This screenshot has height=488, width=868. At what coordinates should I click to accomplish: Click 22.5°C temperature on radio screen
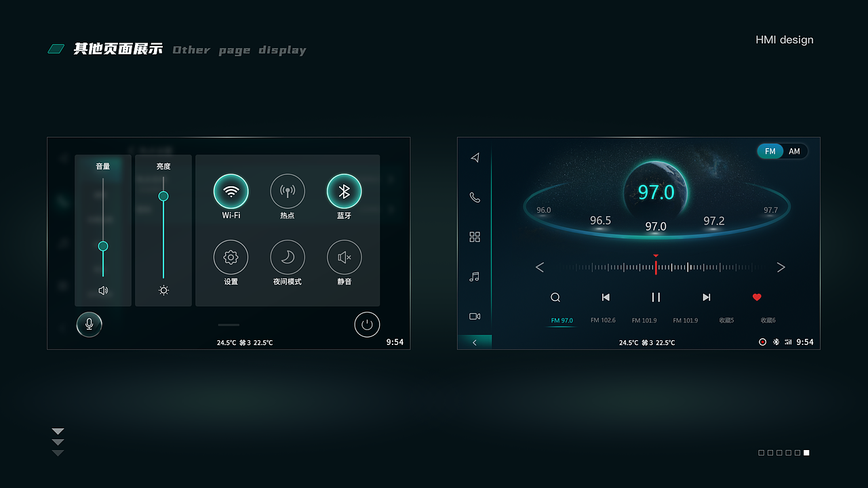[665, 343]
